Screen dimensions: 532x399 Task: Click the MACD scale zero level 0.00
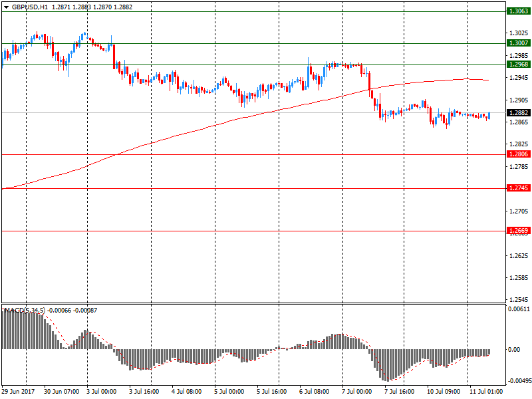(x=514, y=350)
